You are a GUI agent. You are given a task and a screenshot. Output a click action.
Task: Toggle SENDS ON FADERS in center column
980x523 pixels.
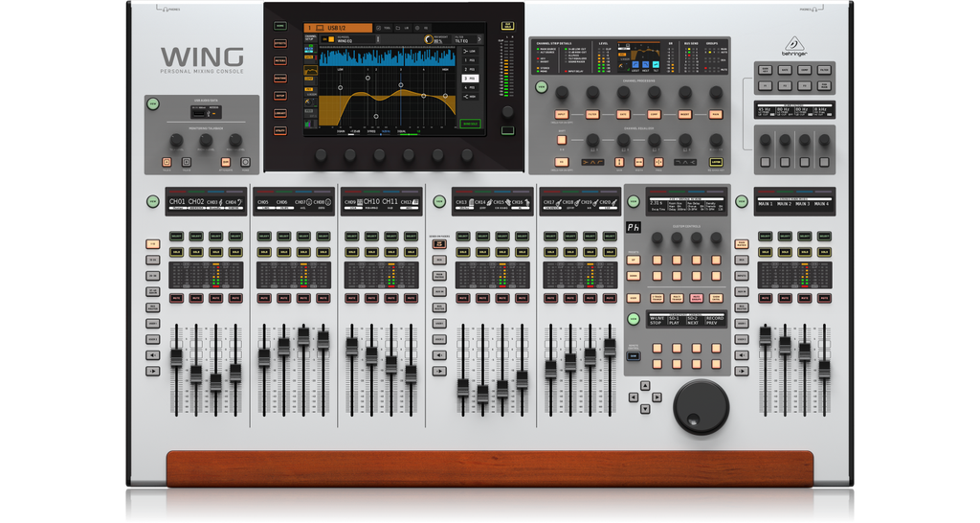click(440, 244)
